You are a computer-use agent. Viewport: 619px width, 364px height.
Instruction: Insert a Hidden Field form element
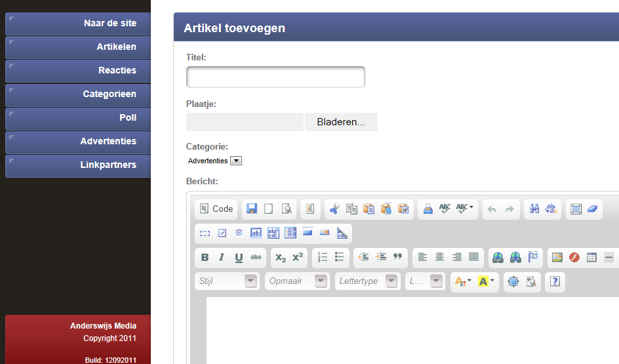pos(342,233)
